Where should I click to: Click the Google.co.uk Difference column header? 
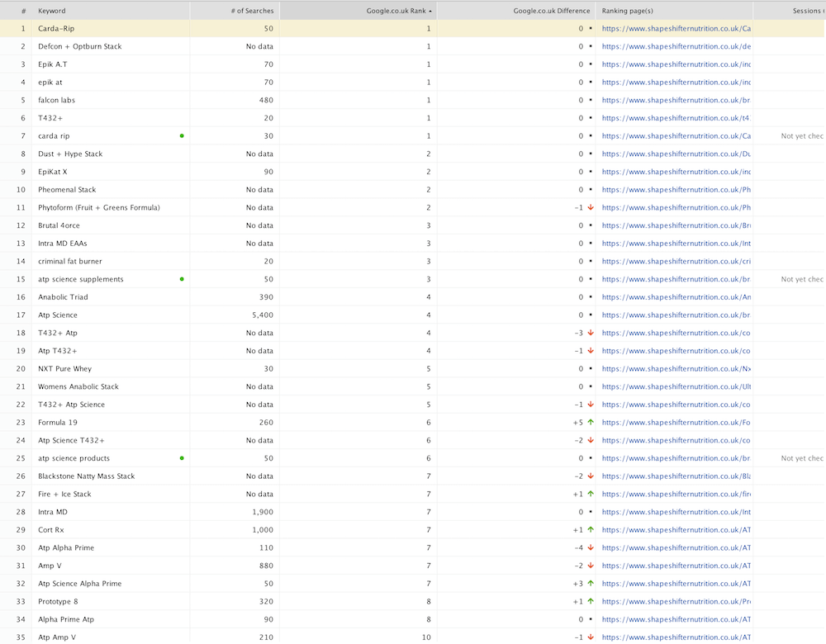tap(516, 11)
